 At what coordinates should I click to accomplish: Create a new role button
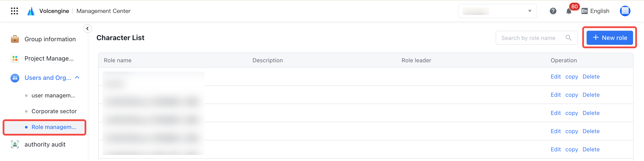609,38
